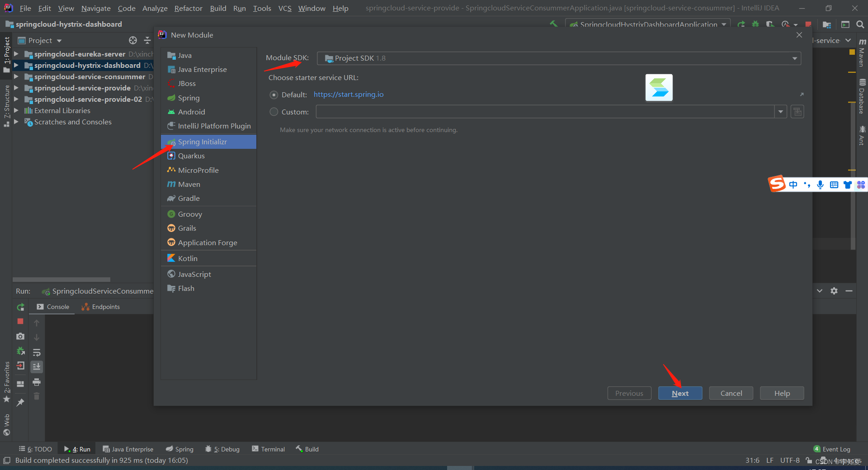Open the Project Structure icon in toolbar
The height and width of the screenshot is (470, 868).
(x=827, y=24)
